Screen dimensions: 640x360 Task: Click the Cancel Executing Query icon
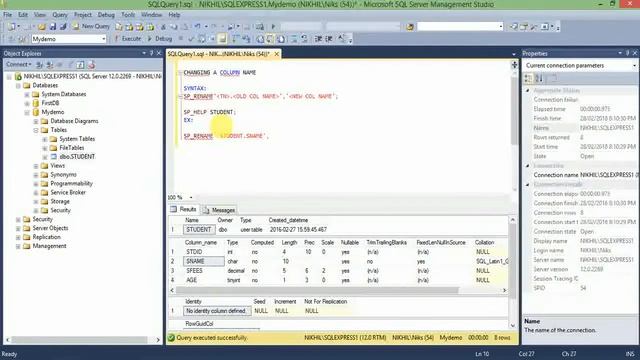180,39
